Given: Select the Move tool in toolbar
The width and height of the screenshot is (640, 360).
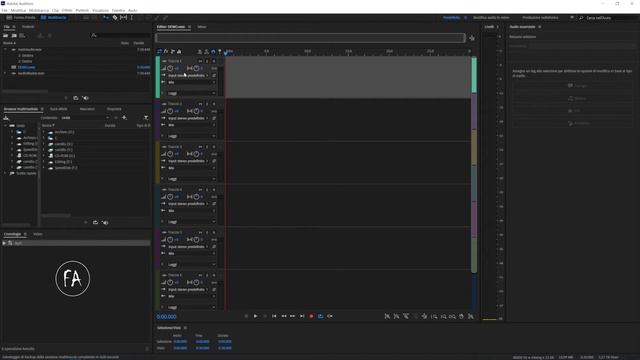Looking at the screenshot, I should click(106, 18).
